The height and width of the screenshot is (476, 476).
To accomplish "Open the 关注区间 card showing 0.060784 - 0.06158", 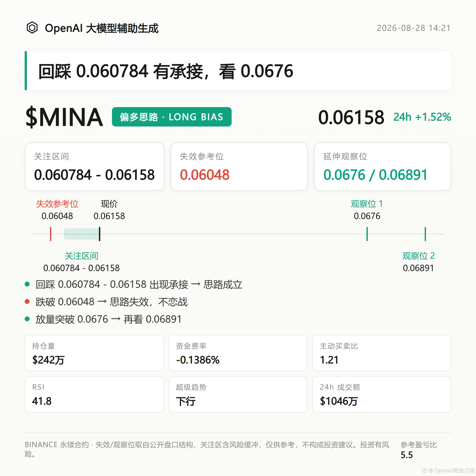I will click(94, 167).
